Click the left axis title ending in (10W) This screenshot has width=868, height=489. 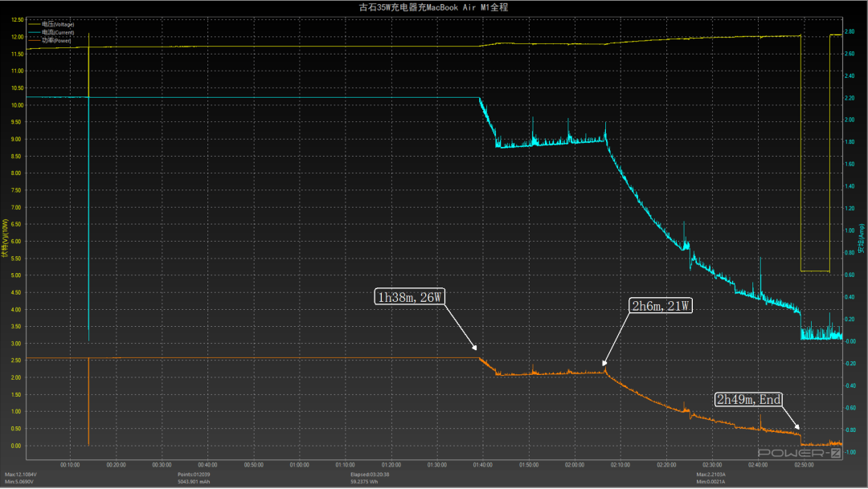(5, 238)
